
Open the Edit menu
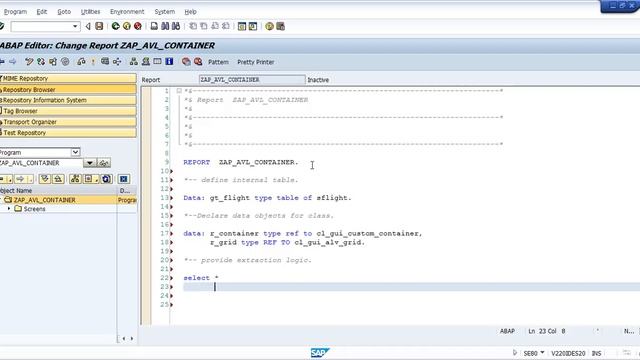click(x=42, y=11)
